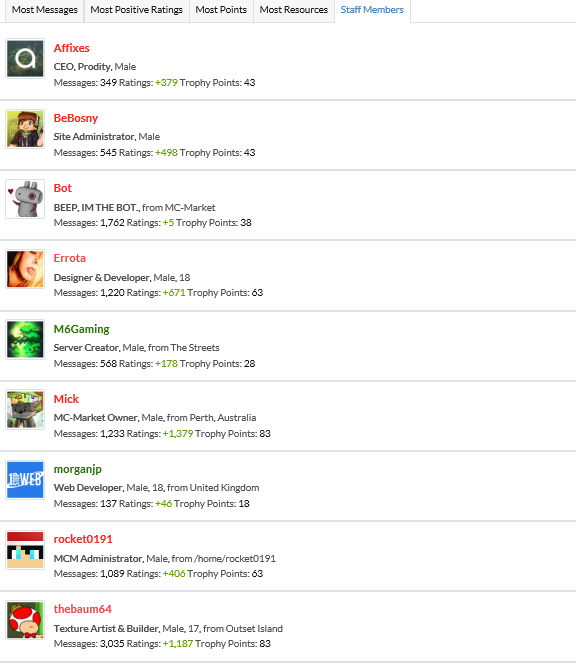576x670 pixels.
Task: Switch to Most Positive Ratings tab
Action: 136,10
